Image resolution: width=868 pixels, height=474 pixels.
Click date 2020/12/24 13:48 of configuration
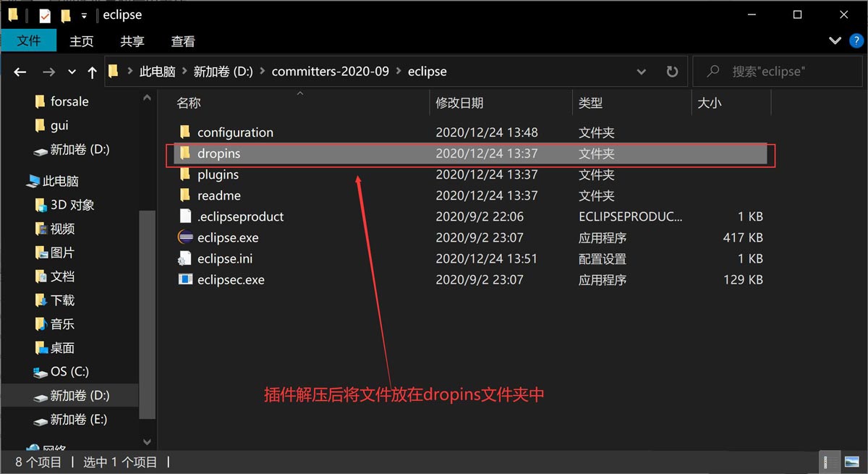pyautogui.click(x=487, y=132)
